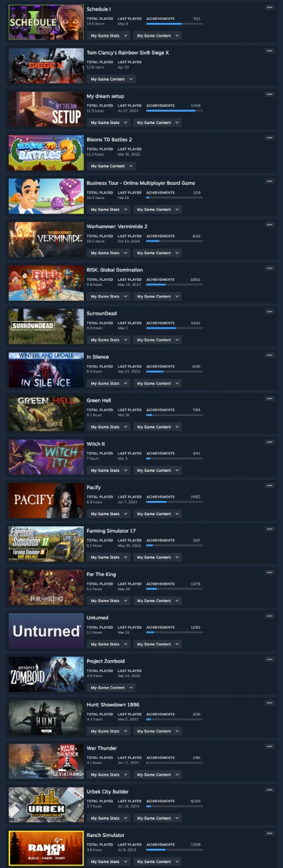Open the three-dot menu for War Thunder
The width and height of the screenshot is (283, 868).
point(269,746)
